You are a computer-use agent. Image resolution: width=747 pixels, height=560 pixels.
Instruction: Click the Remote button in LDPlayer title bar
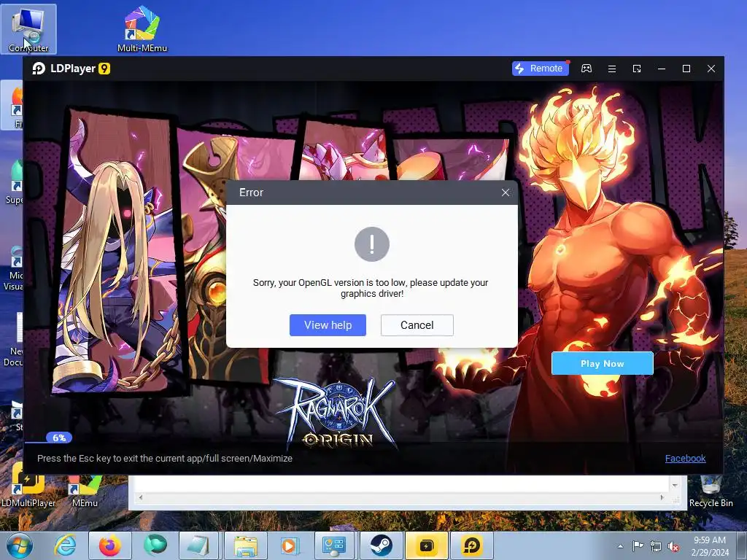[541, 69]
